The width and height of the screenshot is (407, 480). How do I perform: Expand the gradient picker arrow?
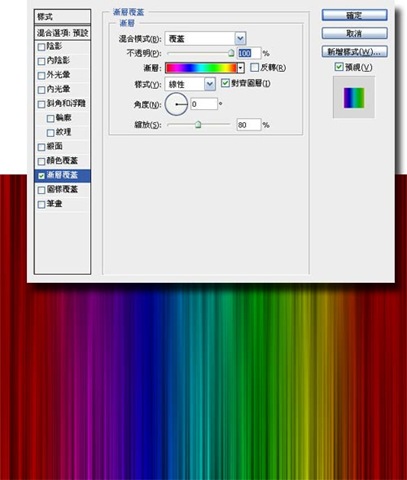pos(241,68)
